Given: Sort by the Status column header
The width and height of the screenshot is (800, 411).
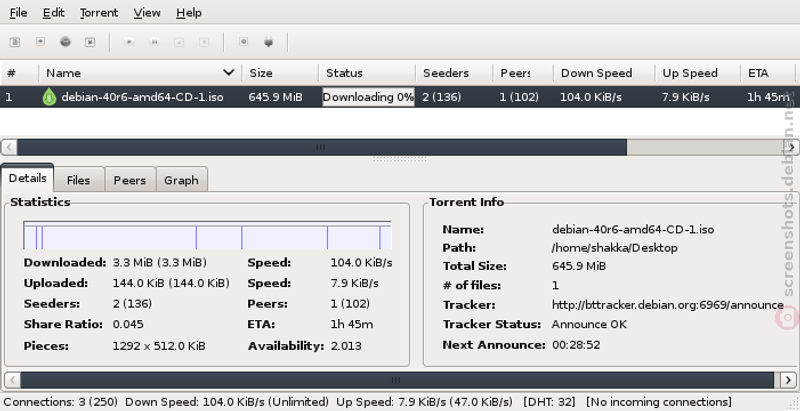Looking at the screenshot, I should [x=367, y=73].
